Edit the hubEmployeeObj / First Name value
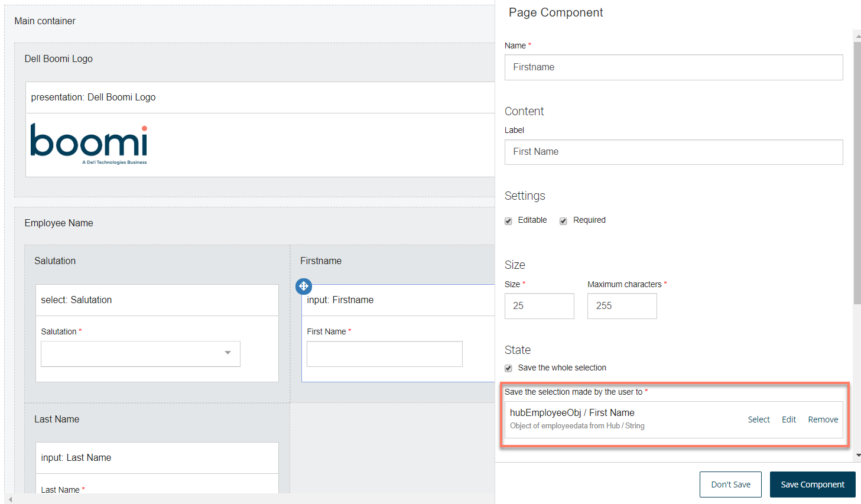Viewport: 861px width, 504px height. (x=788, y=419)
